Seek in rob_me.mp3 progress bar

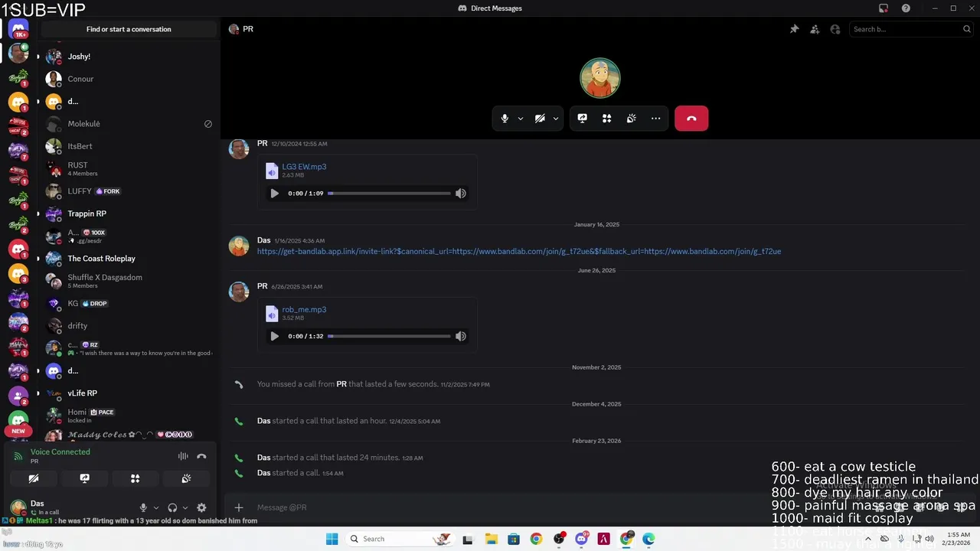click(389, 336)
